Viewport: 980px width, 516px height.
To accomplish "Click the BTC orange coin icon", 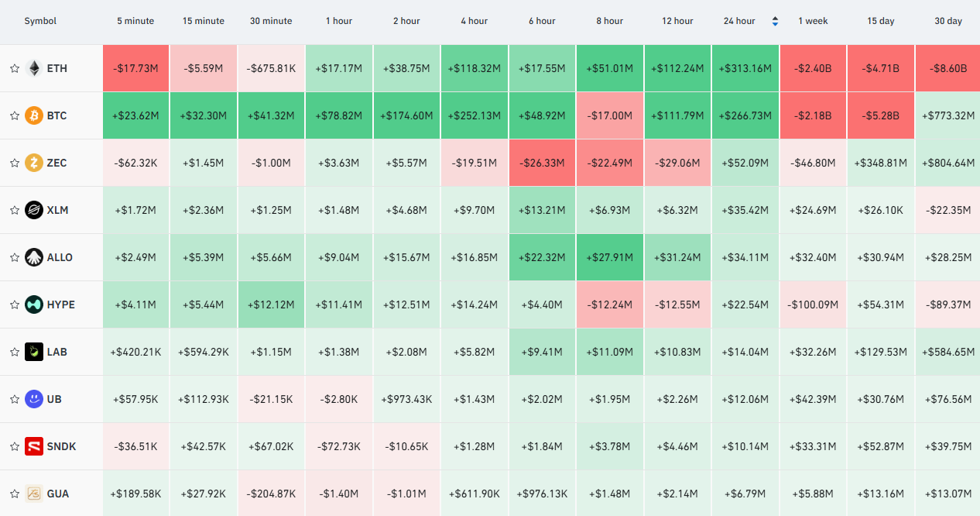I will coord(33,115).
